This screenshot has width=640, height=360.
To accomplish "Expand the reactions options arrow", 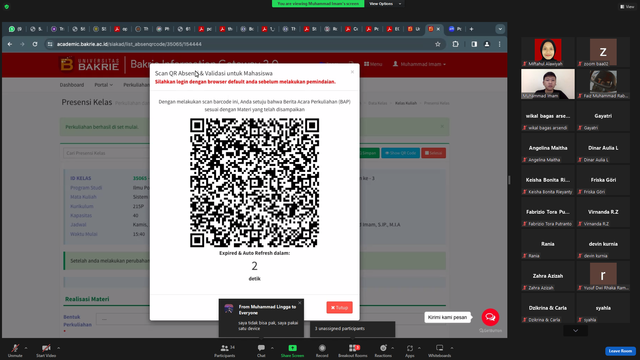I will coord(393,348).
